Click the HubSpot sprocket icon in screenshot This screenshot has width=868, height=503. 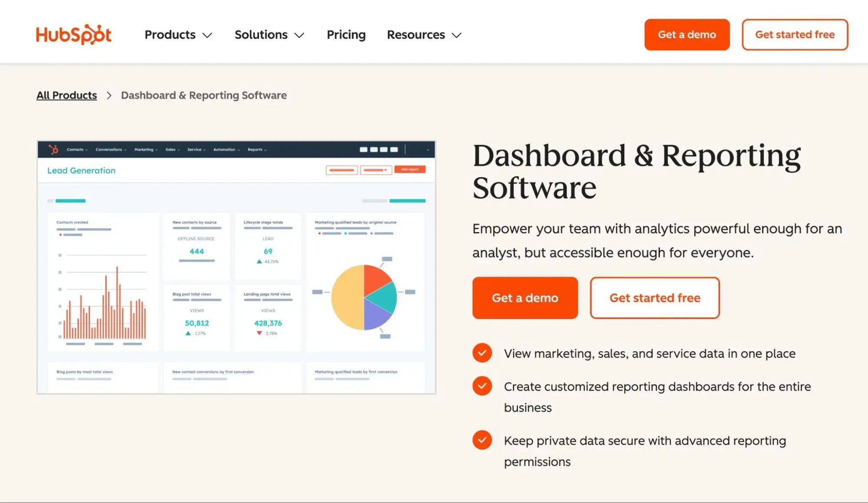(53, 149)
